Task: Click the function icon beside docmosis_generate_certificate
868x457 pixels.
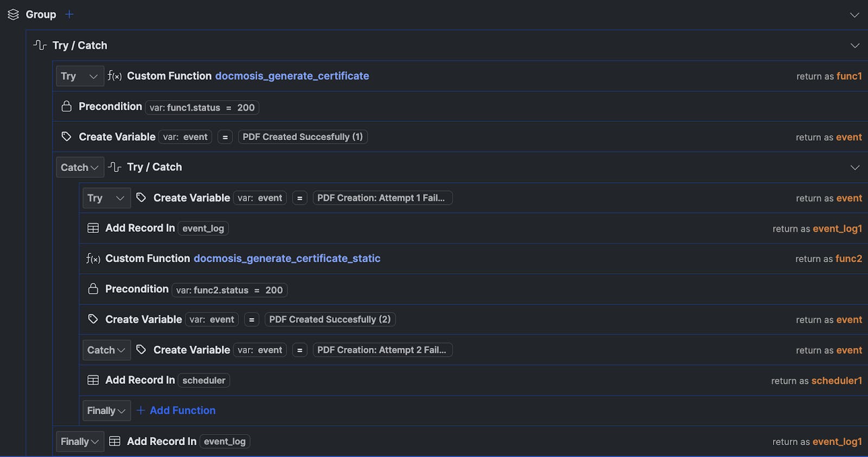Action: point(114,76)
